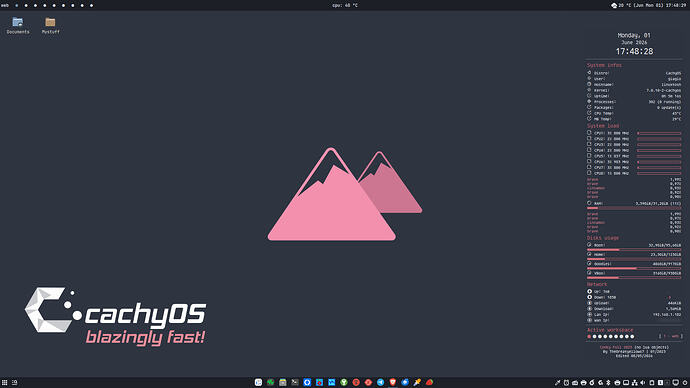Launch Brave browser from the dock
Viewport: 690px width, 388px height.
(x=393, y=382)
